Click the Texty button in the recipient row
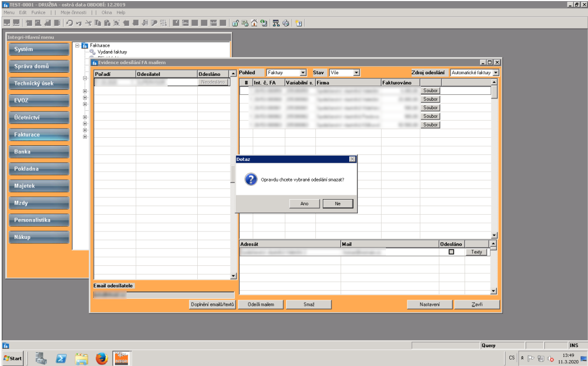Image resolution: width=588 pixels, height=366 pixels. pos(476,252)
